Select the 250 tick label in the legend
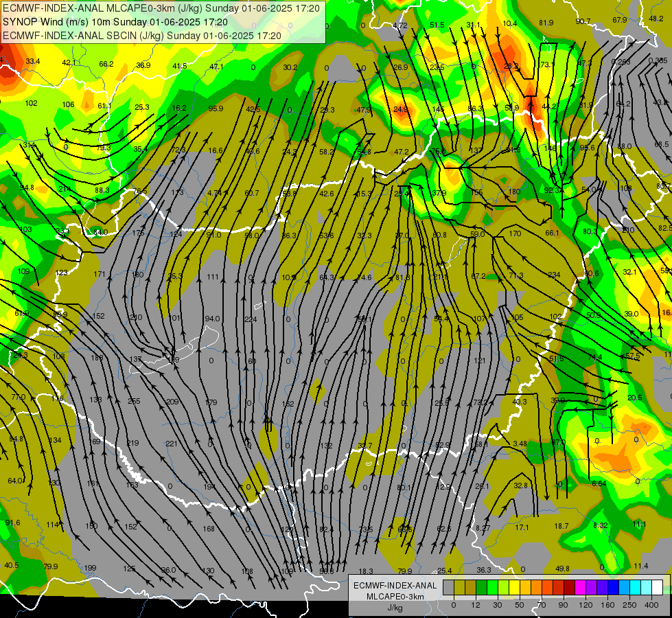This screenshot has height=618, width=672. [629, 605]
